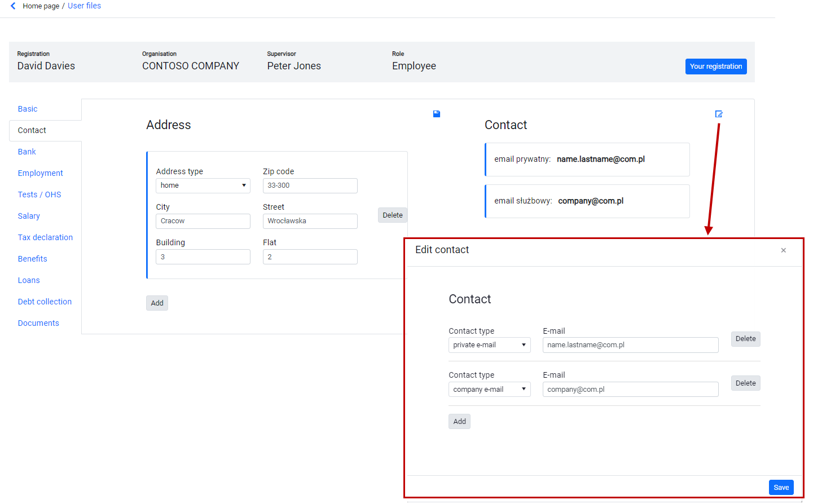Click the name.lastname@com.pl e-mail input
The width and height of the screenshot is (822, 504).
tap(630, 345)
